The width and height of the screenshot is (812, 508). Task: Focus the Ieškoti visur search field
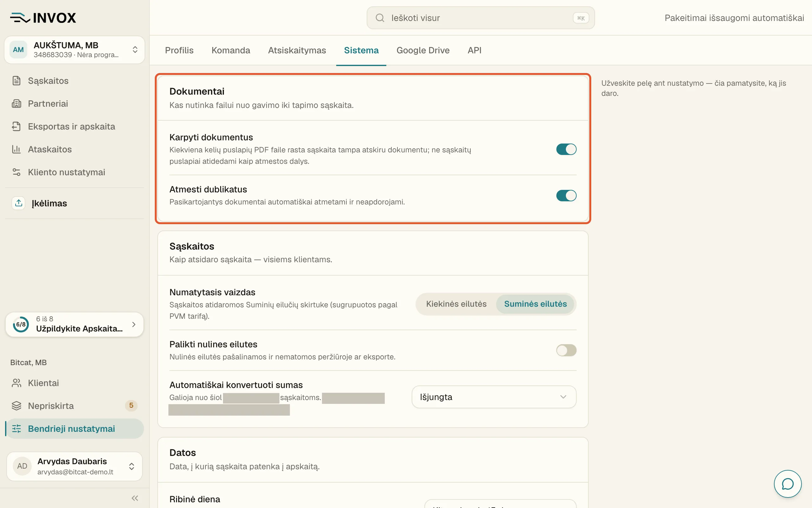pyautogui.click(x=481, y=18)
